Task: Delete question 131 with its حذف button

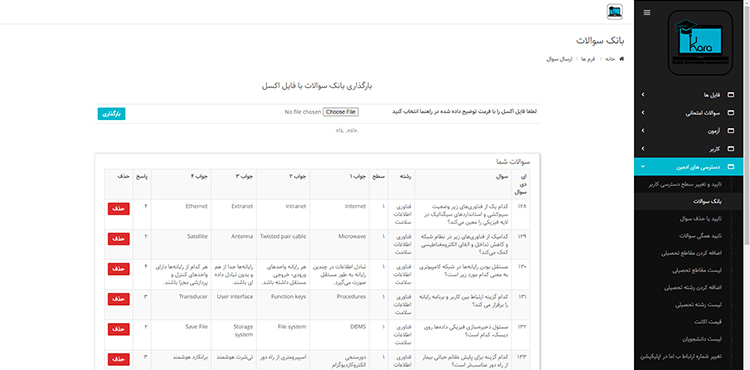Action: (x=119, y=299)
